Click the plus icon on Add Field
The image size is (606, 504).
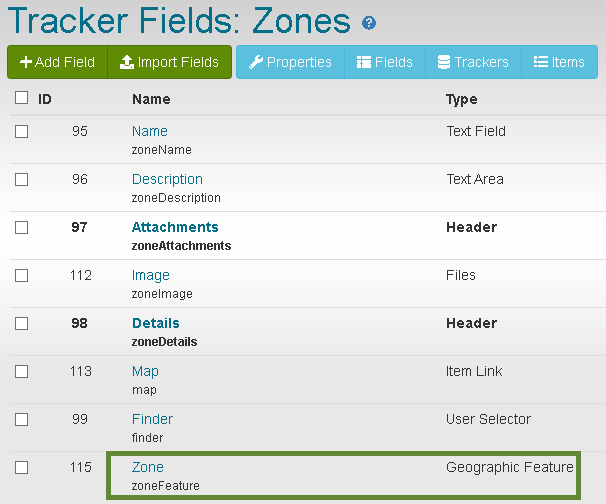[x=26, y=62]
